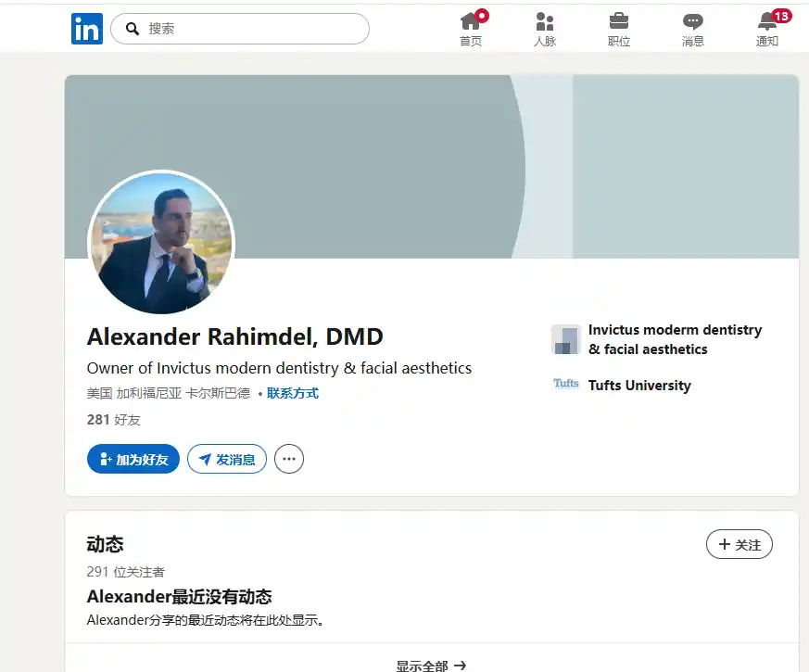This screenshot has height=672, width=809.
Task: Click the 加为好友 connect button
Action: (133, 459)
